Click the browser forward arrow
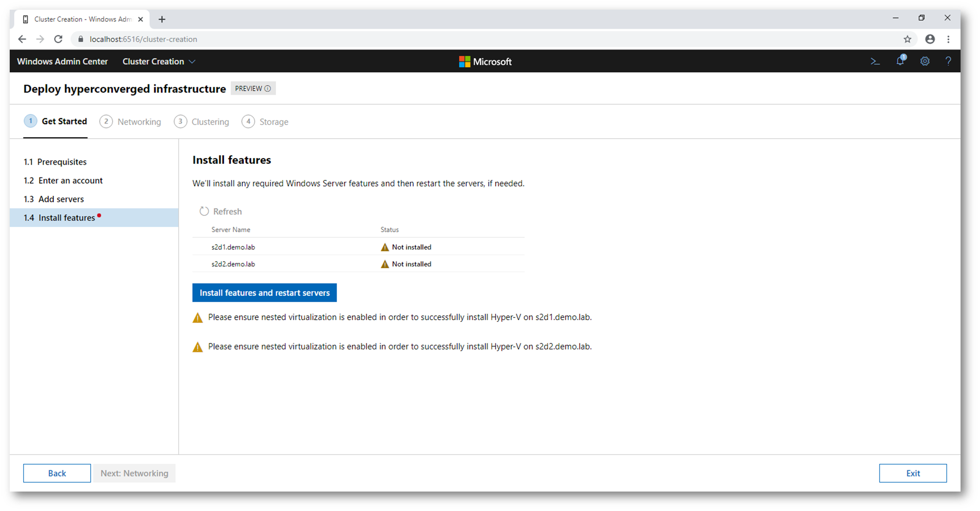The width and height of the screenshot is (980, 511). coord(40,39)
